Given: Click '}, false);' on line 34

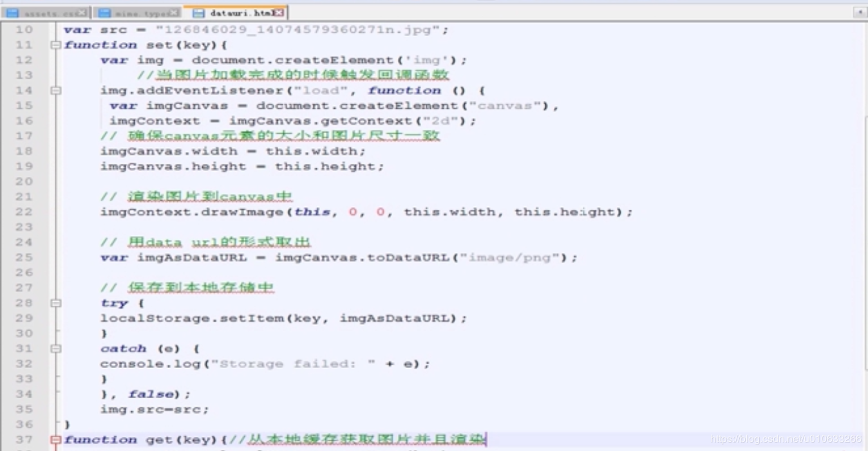Looking at the screenshot, I should click(146, 394).
